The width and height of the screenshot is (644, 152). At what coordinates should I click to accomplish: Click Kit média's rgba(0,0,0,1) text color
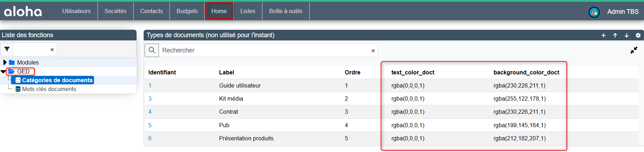408,98
